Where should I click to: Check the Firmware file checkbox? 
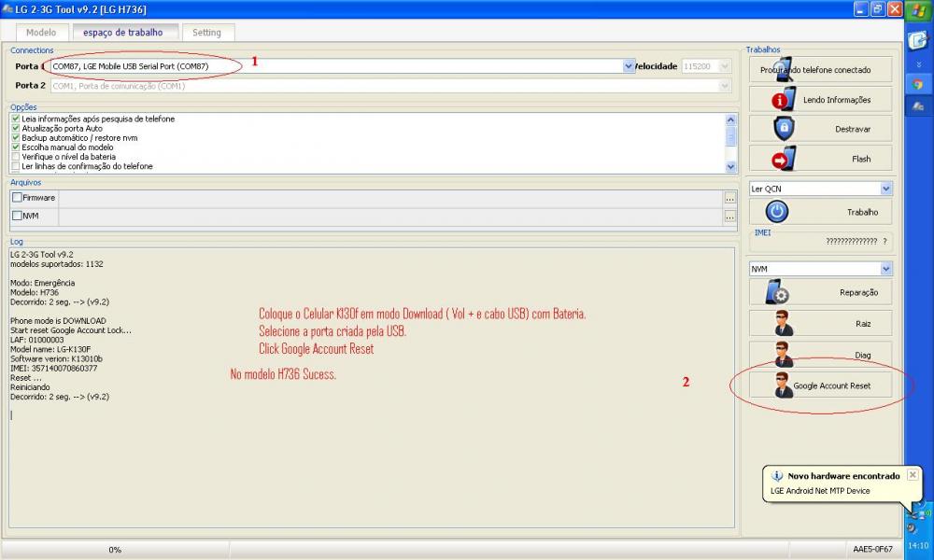17,198
